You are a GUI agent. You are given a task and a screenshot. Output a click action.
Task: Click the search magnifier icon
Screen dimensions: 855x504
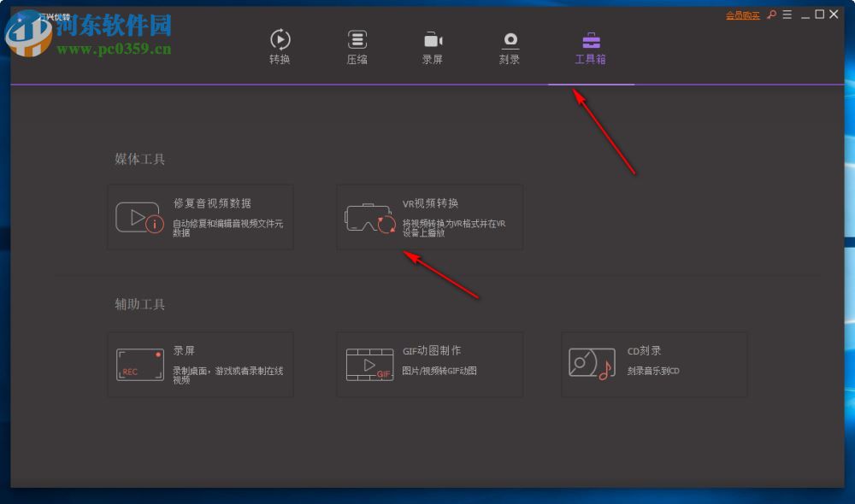point(772,15)
